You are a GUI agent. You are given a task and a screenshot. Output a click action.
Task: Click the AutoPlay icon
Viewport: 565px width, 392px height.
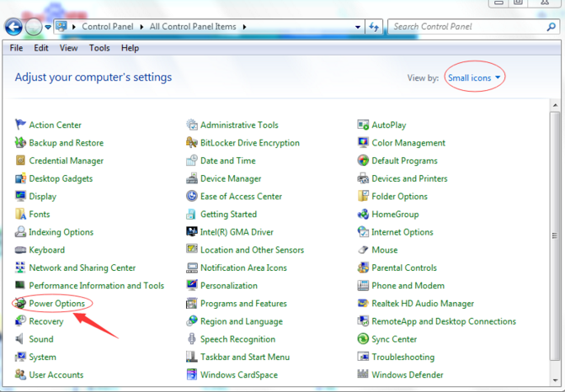click(x=363, y=124)
